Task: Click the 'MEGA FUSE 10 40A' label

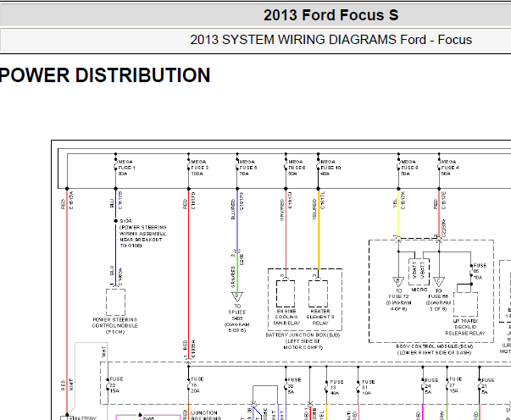Action: point(330,168)
